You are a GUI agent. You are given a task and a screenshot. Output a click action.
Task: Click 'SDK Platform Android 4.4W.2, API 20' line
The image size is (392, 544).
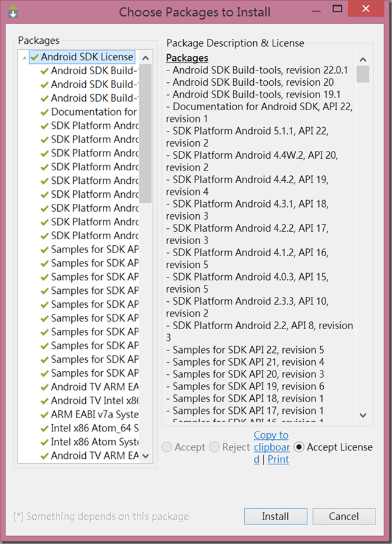[252, 161]
